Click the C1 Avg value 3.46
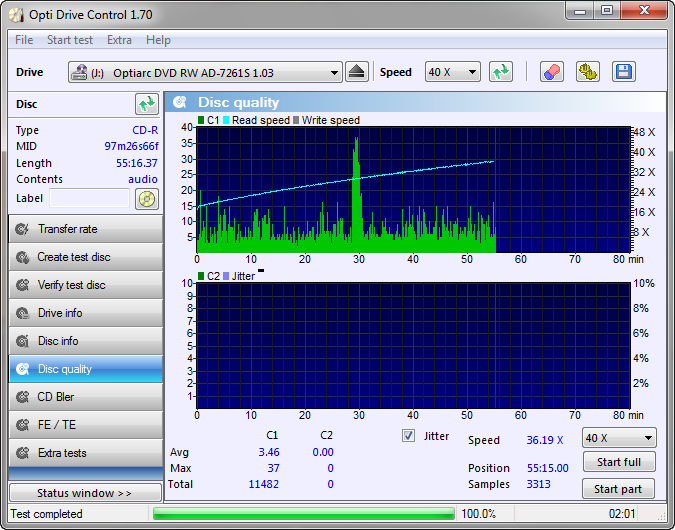 click(x=269, y=452)
